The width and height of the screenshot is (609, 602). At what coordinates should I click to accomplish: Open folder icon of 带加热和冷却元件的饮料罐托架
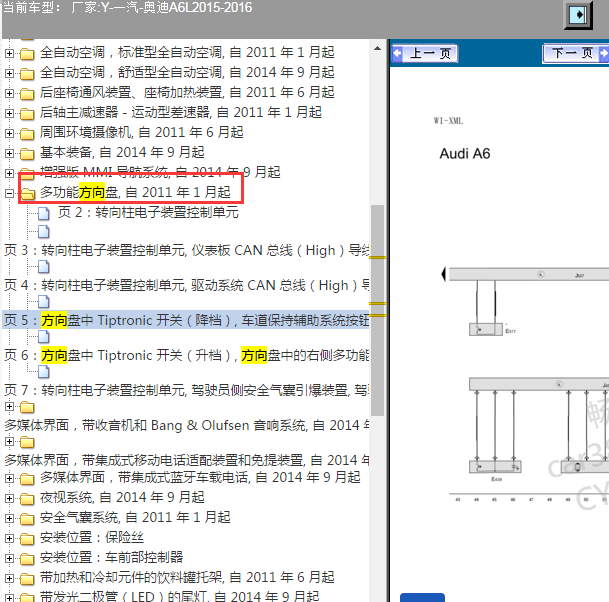click(x=27, y=579)
